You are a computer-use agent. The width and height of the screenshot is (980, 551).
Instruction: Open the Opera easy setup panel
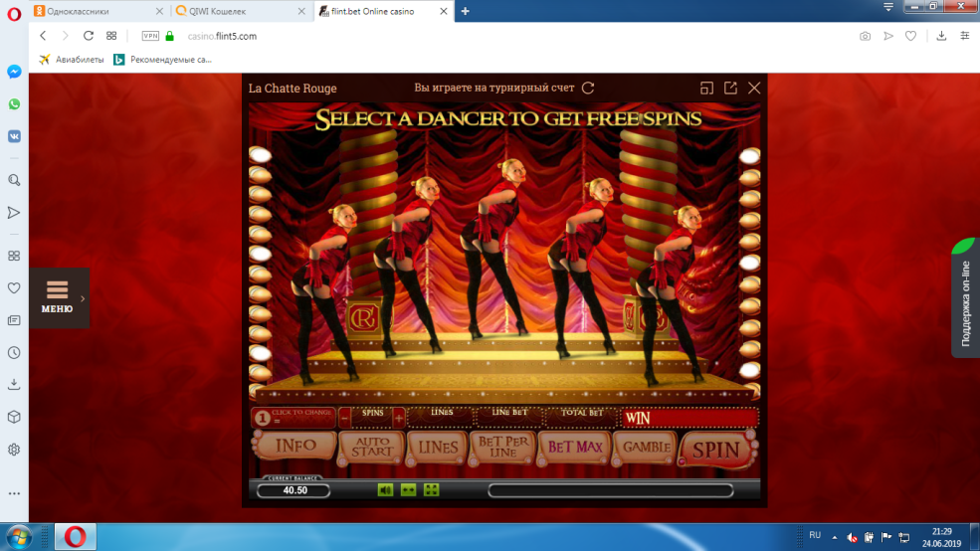point(964,36)
